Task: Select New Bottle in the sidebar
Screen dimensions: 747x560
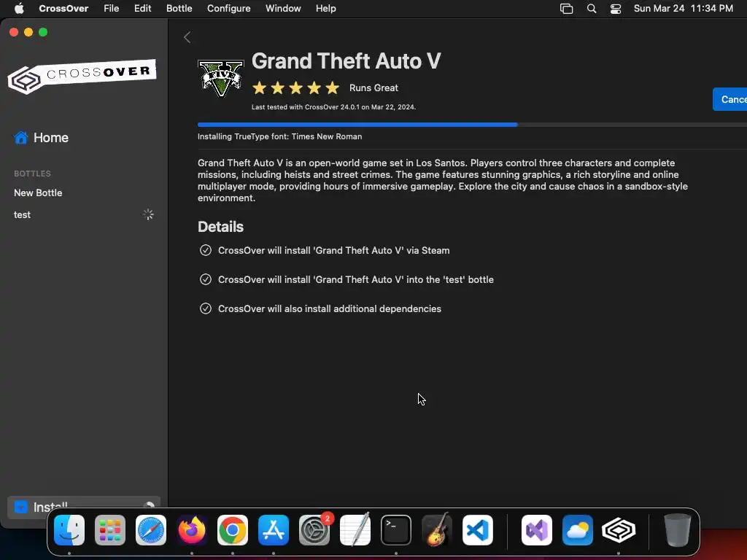Action: (x=38, y=192)
